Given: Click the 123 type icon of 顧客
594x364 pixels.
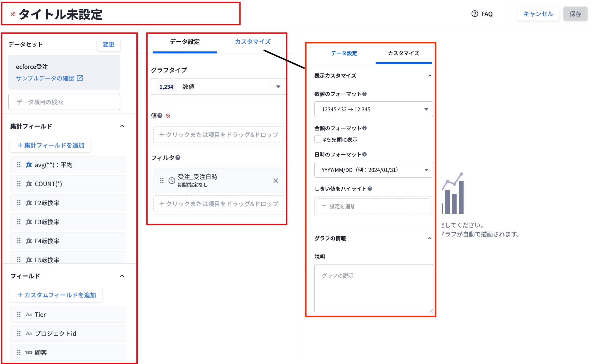Looking at the screenshot, I should [29, 352].
